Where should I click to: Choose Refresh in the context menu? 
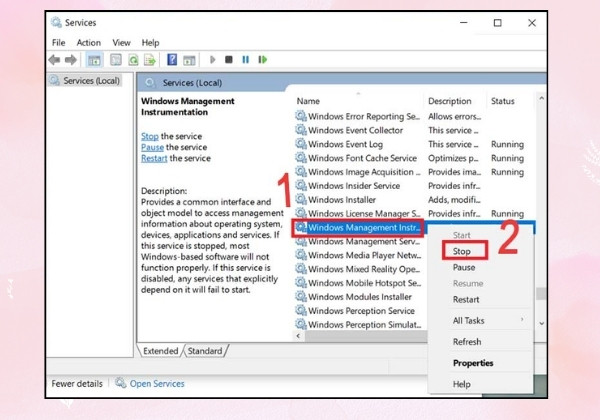(x=467, y=342)
